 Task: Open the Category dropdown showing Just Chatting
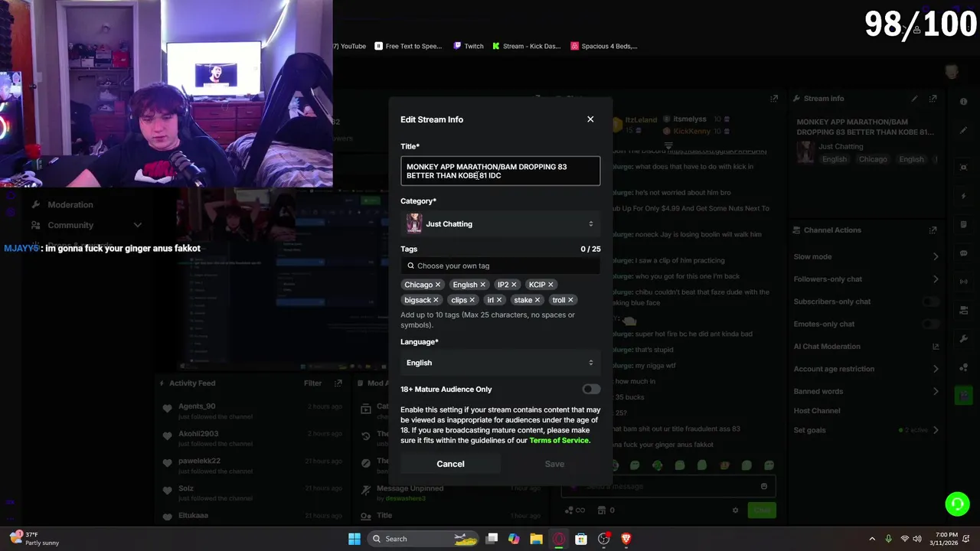pos(500,224)
